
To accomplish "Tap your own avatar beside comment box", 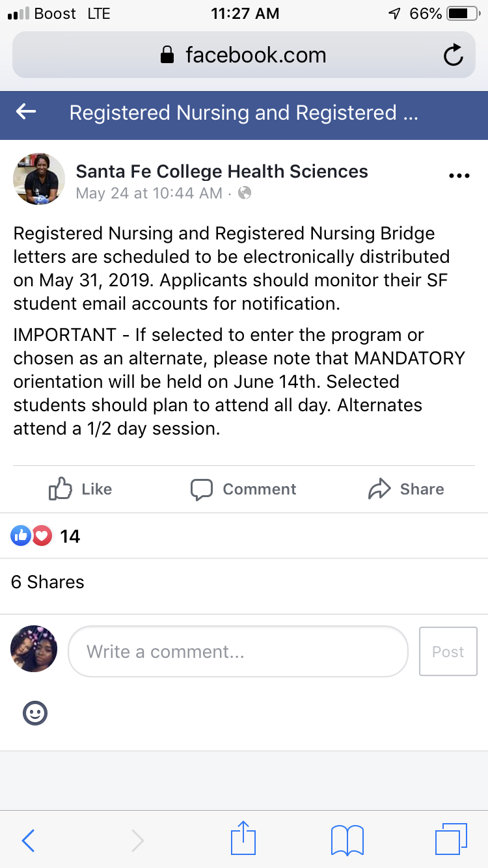I will pyautogui.click(x=34, y=649).
